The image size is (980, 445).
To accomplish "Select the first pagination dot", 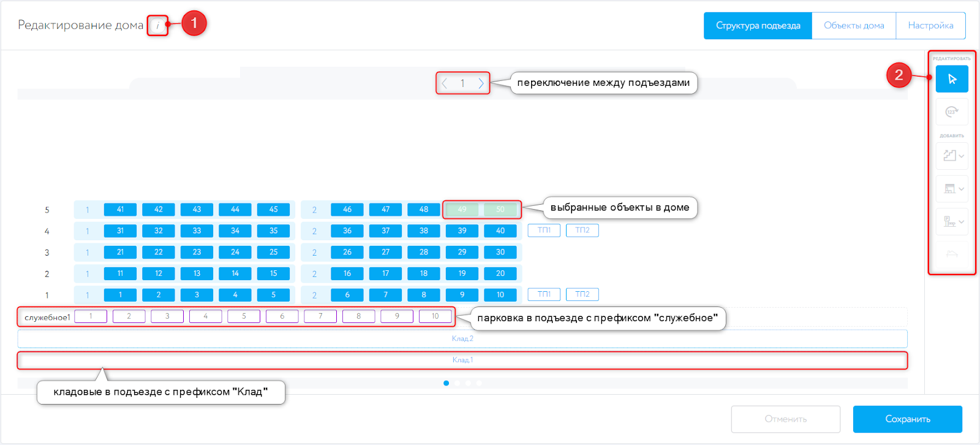I will (446, 383).
